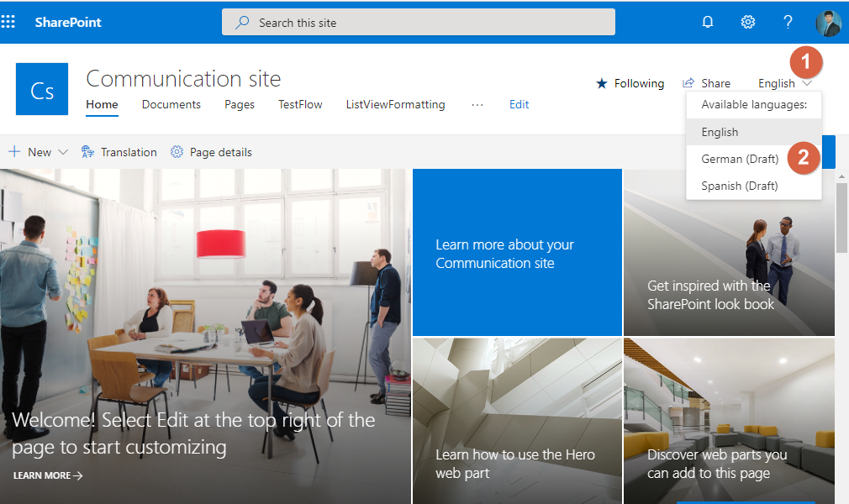Click the Communication site title

point(183,79)
